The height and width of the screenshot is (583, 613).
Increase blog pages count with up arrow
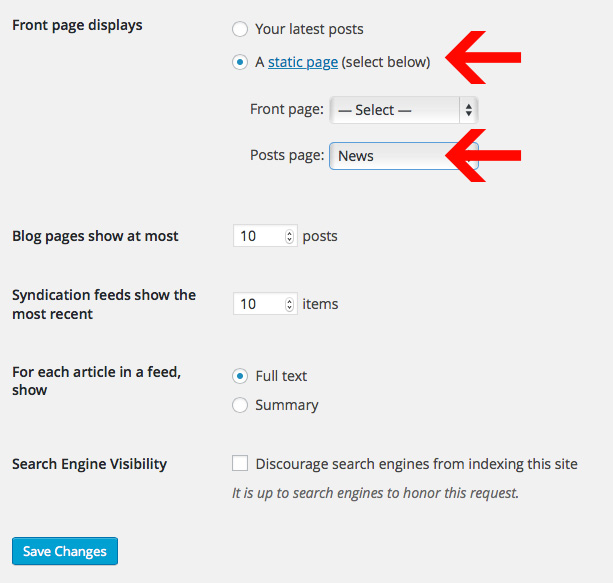[290, 232]
